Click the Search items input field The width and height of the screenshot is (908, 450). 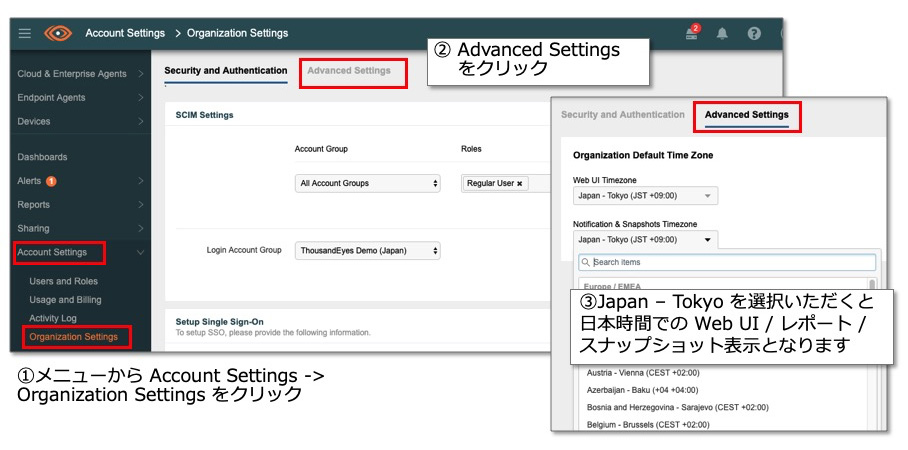[x=730, y=263]
